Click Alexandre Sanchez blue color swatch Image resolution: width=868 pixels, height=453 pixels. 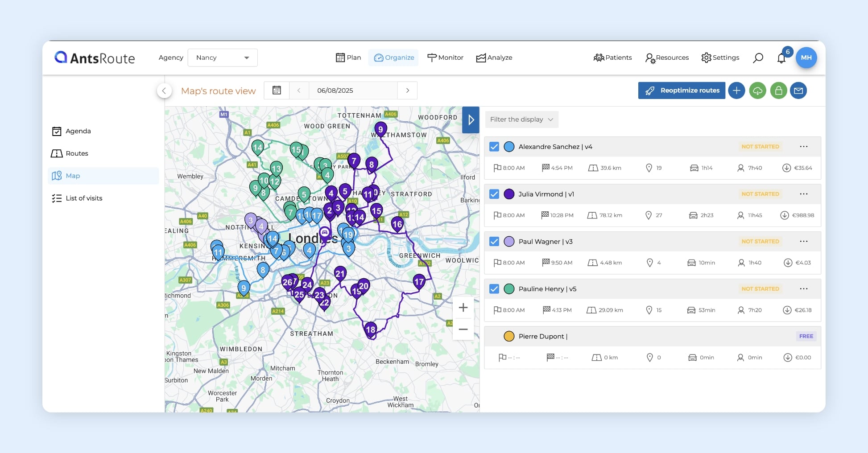(509, 147)
